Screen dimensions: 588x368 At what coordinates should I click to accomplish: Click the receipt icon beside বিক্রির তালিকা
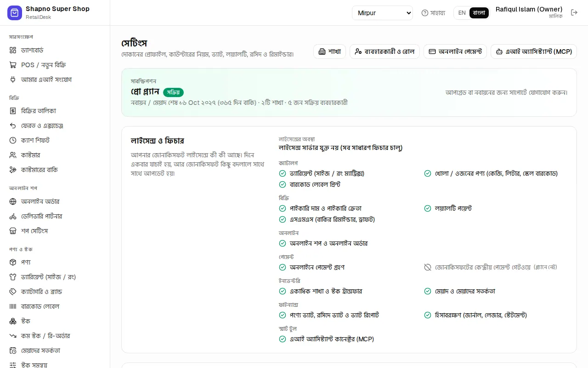[x=13, y=111]
